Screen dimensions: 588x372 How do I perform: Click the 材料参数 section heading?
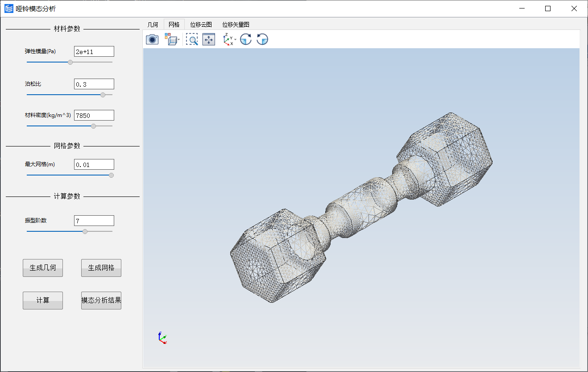click(x=67, y=29)
